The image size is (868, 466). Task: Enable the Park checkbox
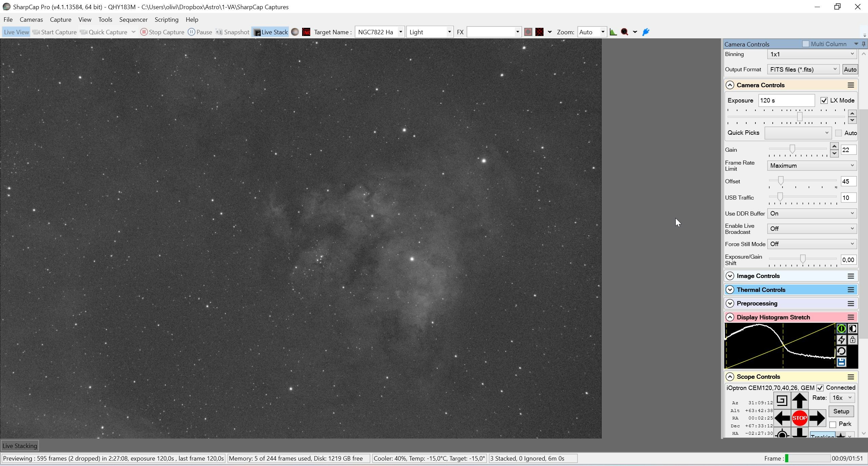[x=832, y=425]
